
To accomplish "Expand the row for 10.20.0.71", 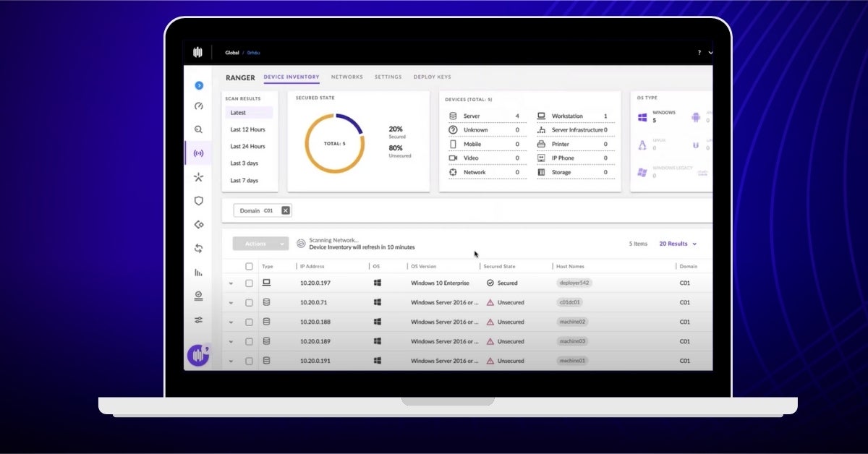I will tap(231, 303).
